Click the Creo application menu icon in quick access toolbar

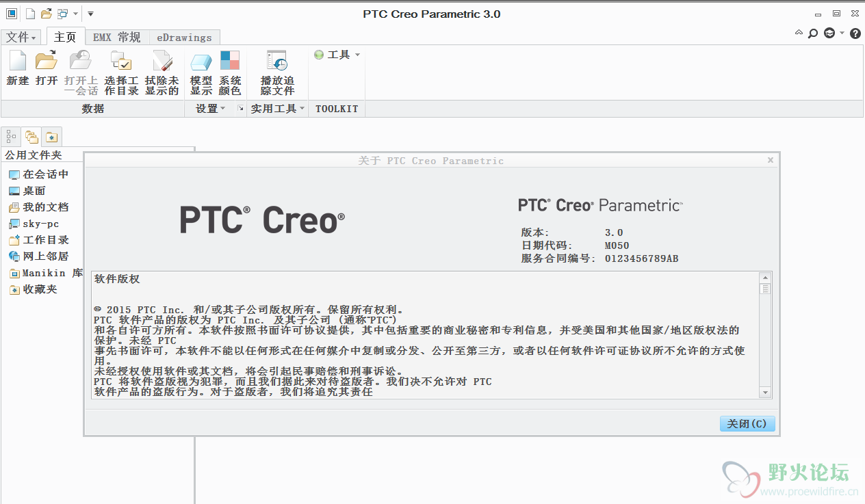tap(12, 13)
